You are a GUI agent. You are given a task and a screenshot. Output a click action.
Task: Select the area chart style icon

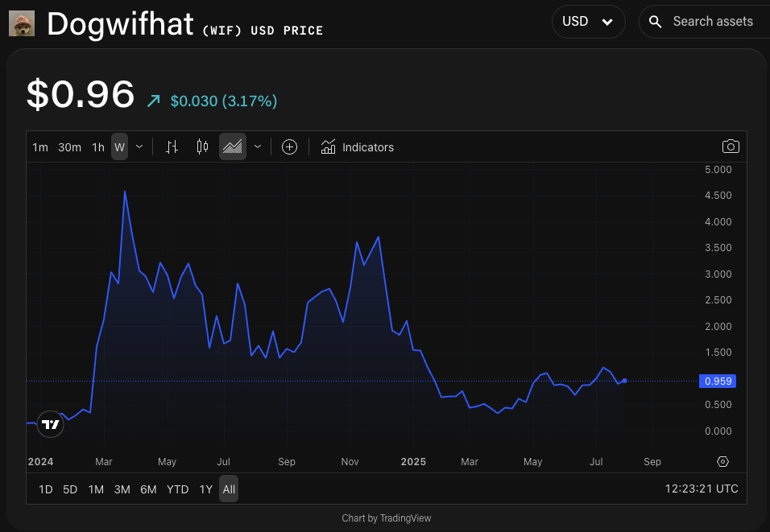point(232,146)
